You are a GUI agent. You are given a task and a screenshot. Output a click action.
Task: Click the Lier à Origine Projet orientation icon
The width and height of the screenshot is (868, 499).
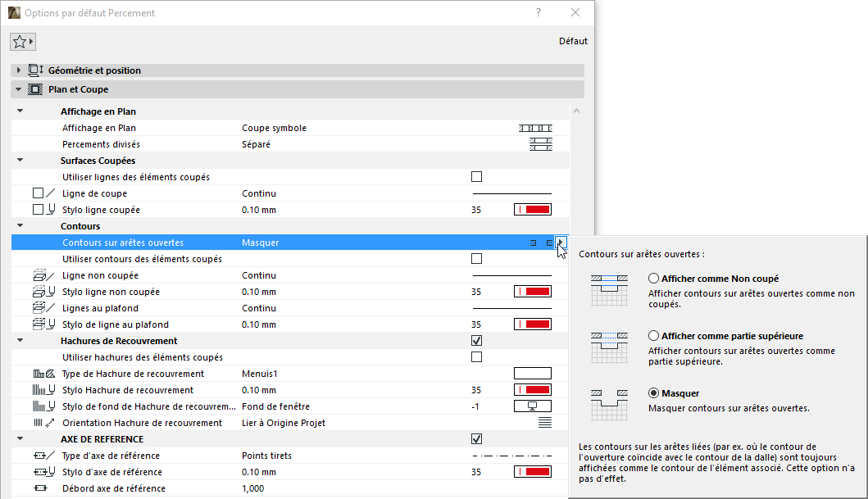(x=545, y=423)
